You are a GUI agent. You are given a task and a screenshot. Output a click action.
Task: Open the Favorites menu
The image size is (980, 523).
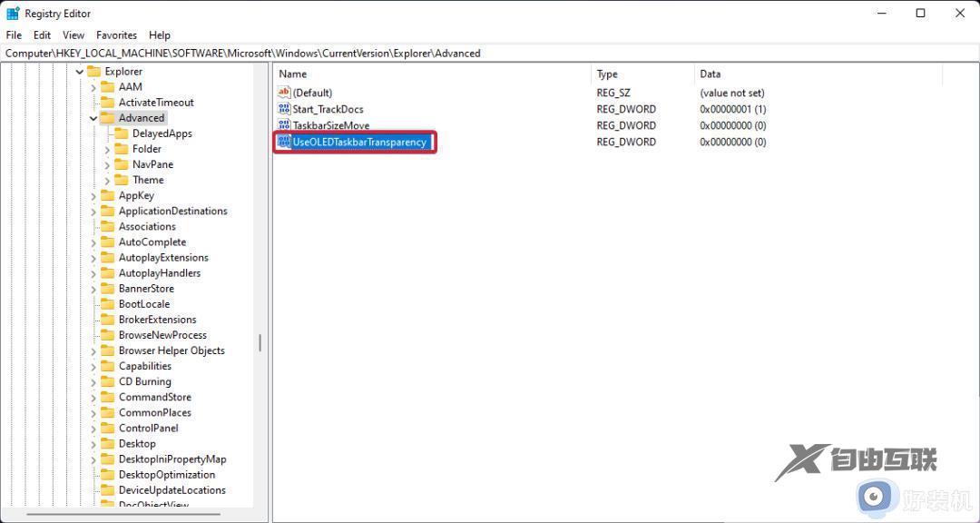click(x=116, y=35)
